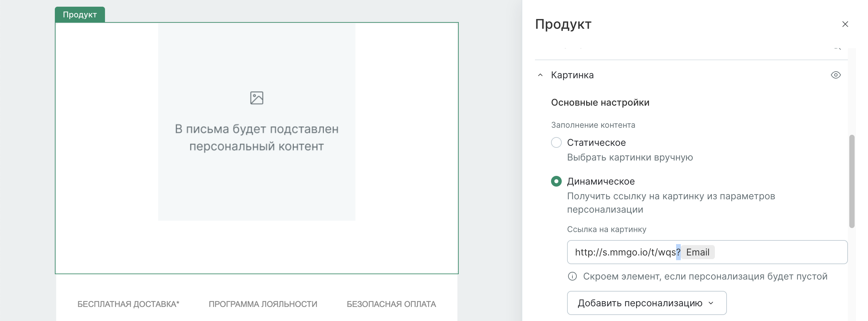Click the Картинка section title
868x321 pixels.
(572, 75)
